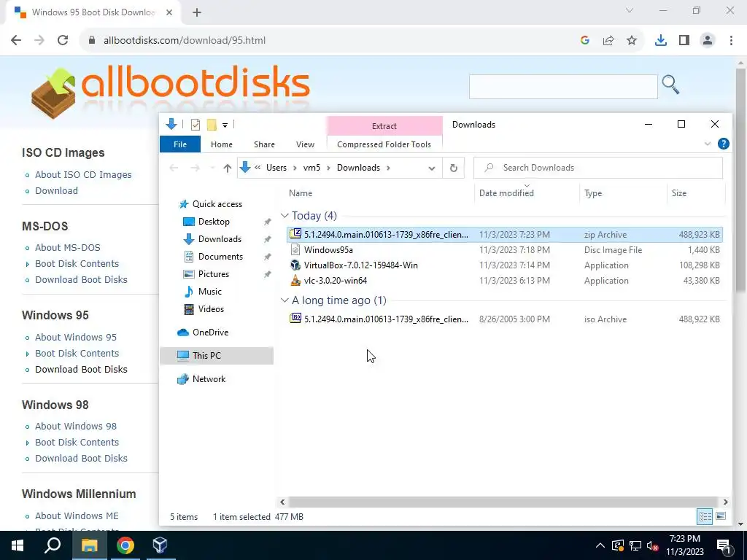Open About Windows ME link
Image resolution: width=747 pixels, height=560 pixels.
[x=77, y=516]
